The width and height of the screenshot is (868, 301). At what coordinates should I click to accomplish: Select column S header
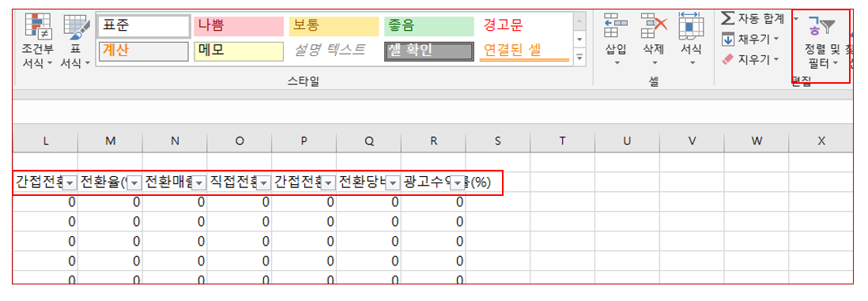pos(498,141)
